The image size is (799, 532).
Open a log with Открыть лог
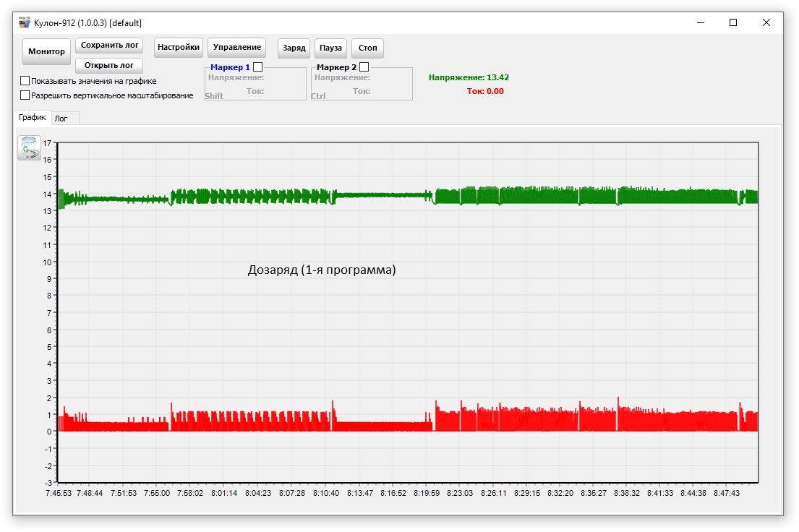tap(109, 66)
